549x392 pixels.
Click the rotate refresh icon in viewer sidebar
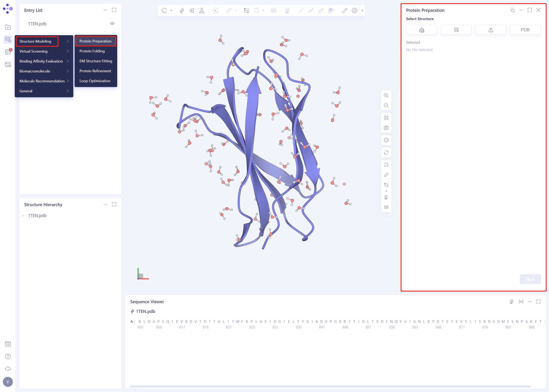[386, 153]
